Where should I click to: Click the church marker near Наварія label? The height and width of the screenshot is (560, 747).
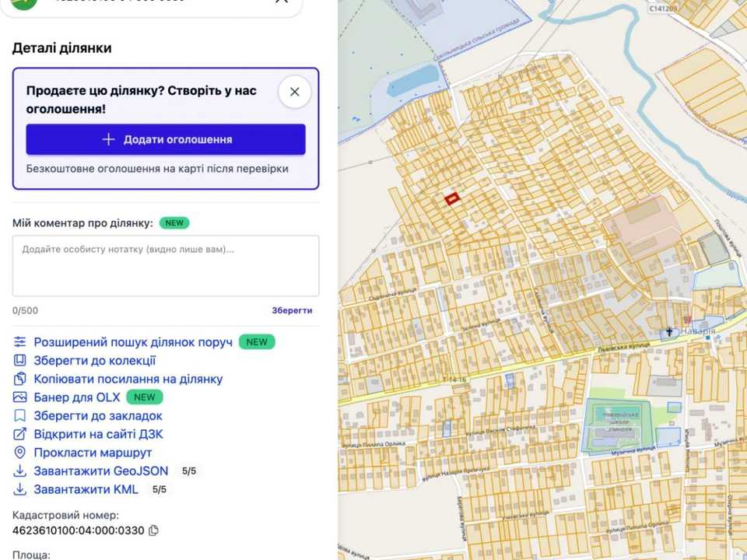669,332
